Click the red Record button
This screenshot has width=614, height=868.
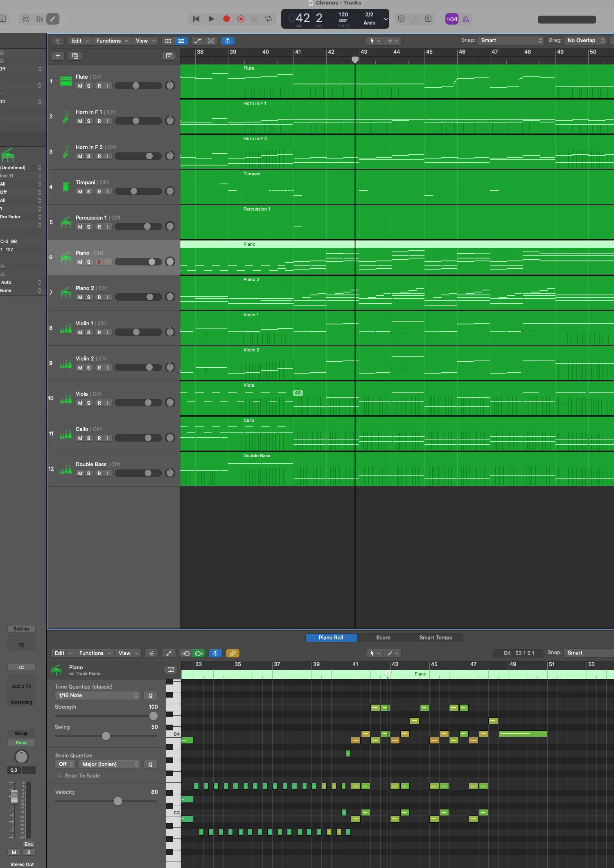226,19
